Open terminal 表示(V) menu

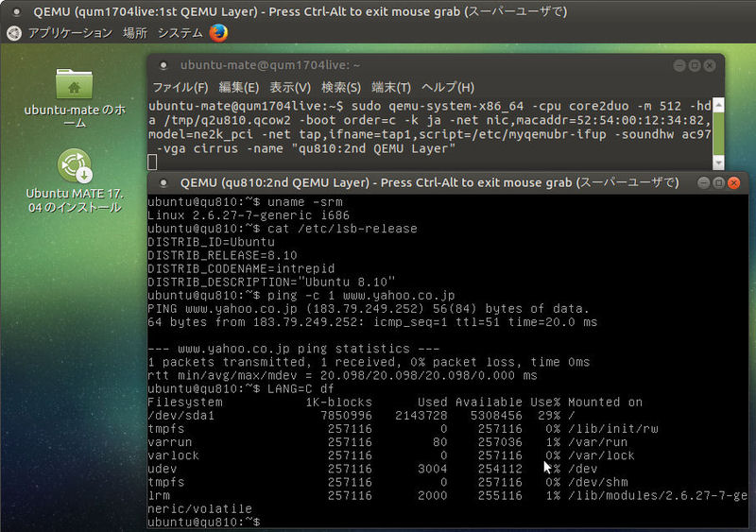[290, 87]
